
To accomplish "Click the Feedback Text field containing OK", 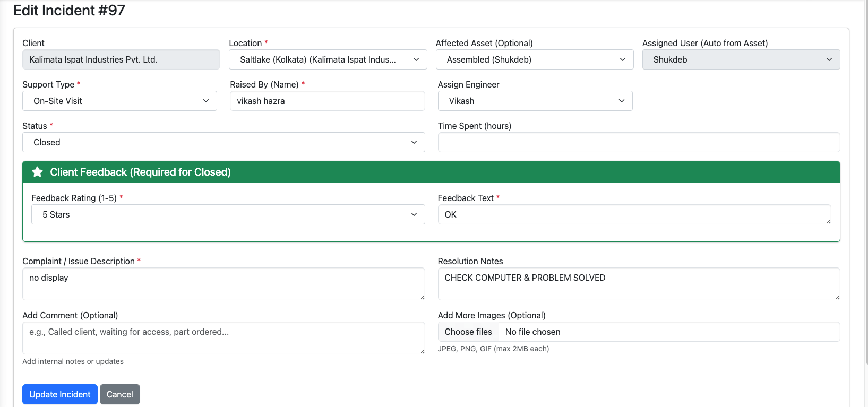I will (x=634, y=214).
